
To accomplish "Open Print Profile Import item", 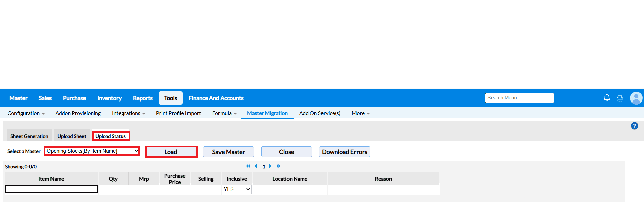I will [x=178, y=113].
